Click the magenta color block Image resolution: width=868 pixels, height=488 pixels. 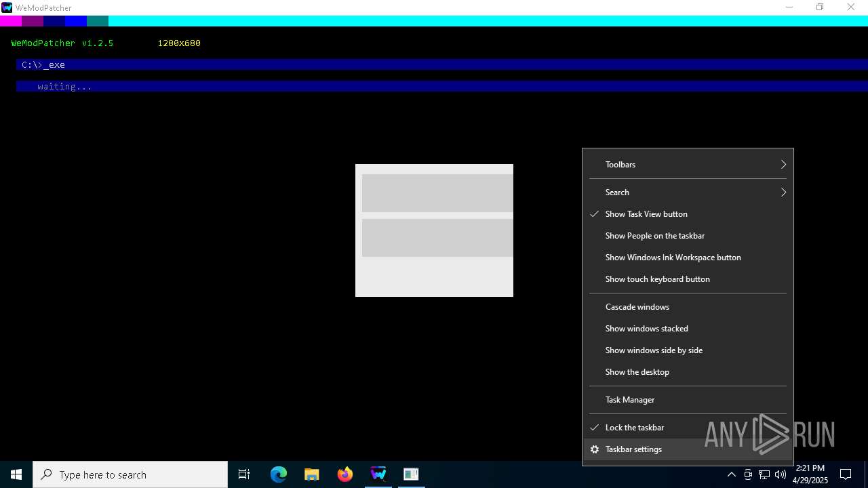(x=11, y=21)
